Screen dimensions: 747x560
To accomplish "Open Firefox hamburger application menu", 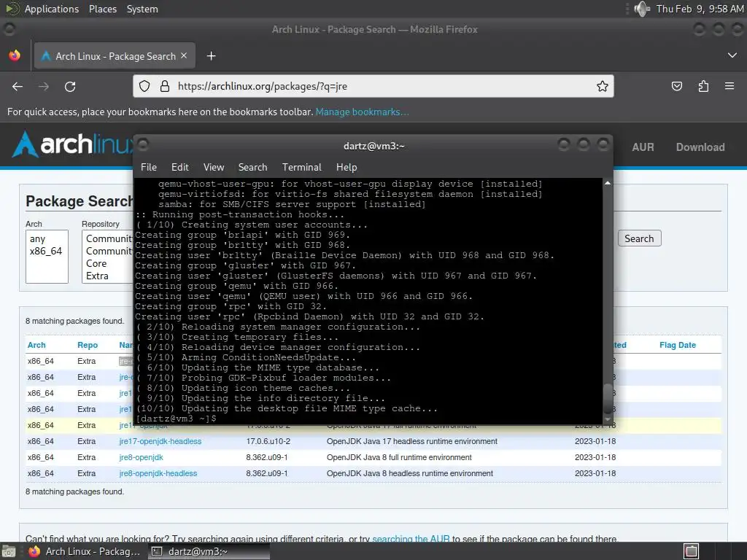I will pos(729,86).
